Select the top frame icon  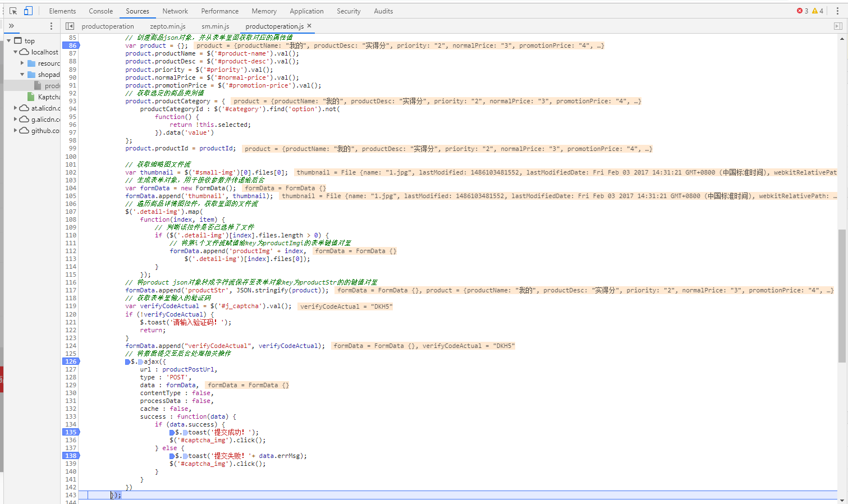18,40
